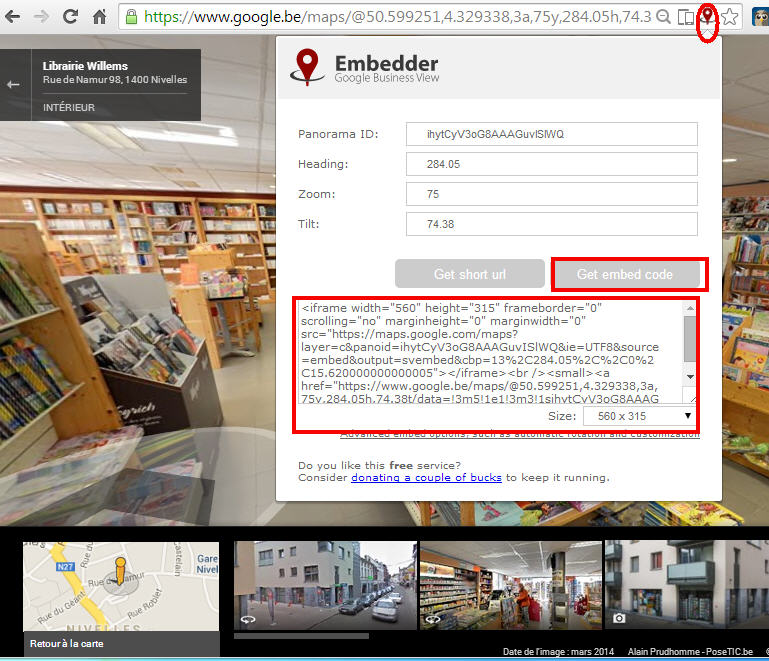769x661 pixels.
Task: Click the Embedder logo pin
Action: pyautogui.click(x=307, y=67)
